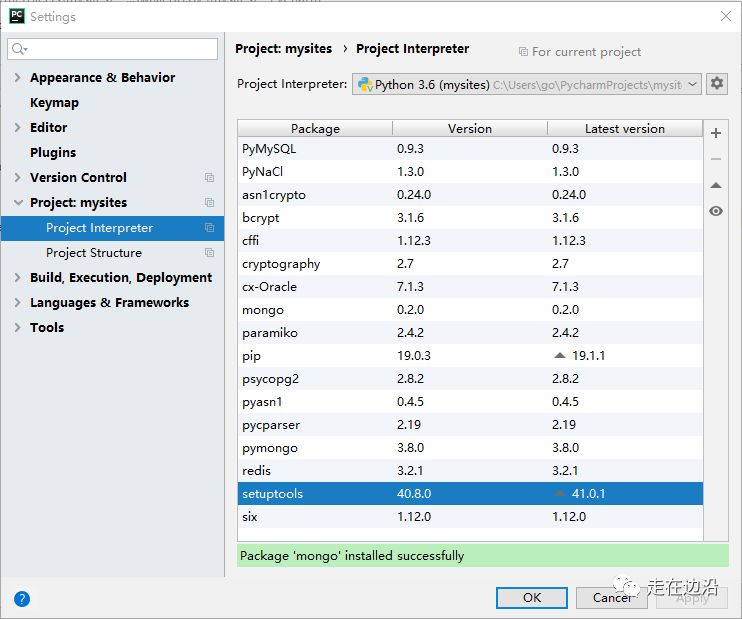The height and width of the screenshot is (619, 742).
Task: Select Languages & Frameworks label
Action: (109, 302)
